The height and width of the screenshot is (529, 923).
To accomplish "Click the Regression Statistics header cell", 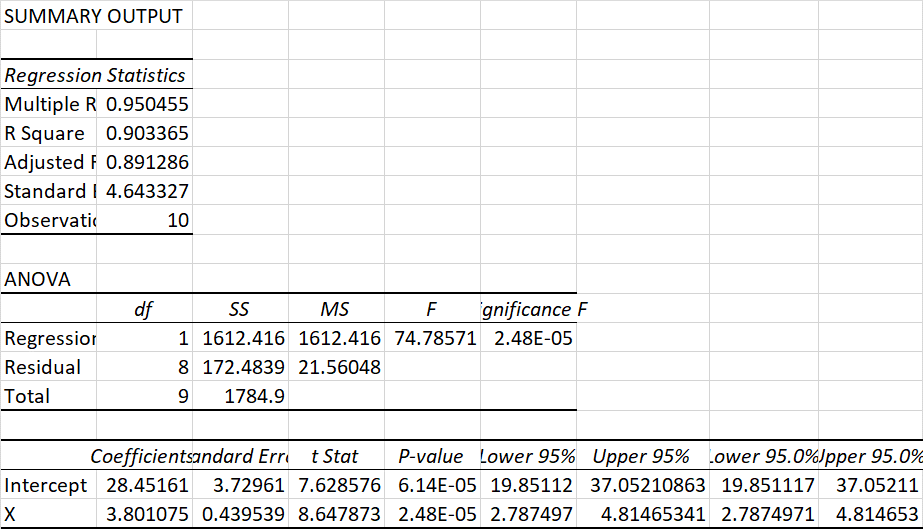I will 95,75.
